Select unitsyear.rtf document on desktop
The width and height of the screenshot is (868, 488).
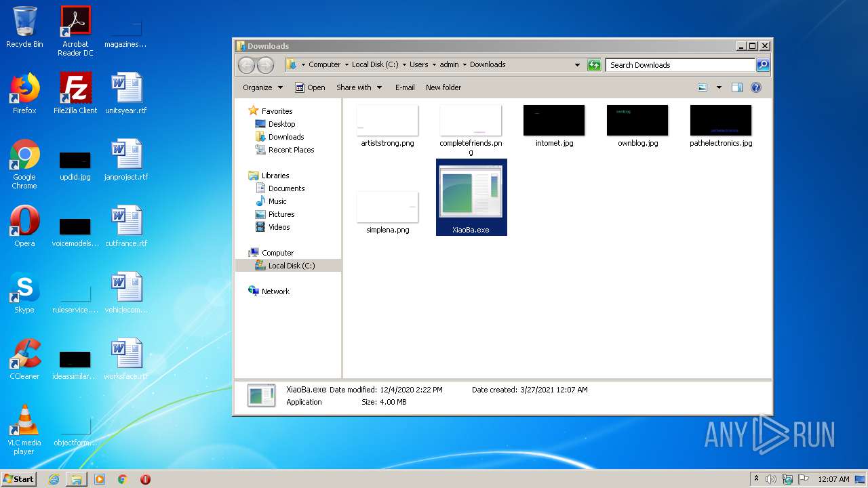tap(126, 94)
